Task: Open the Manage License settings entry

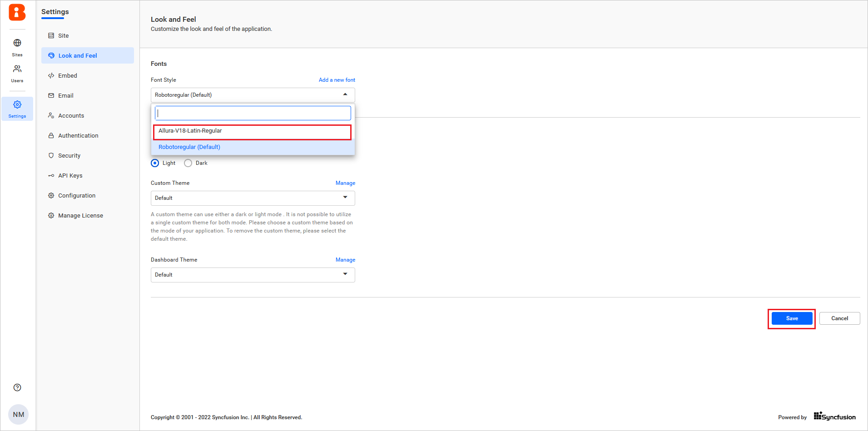Action: [x=80, y=215]
